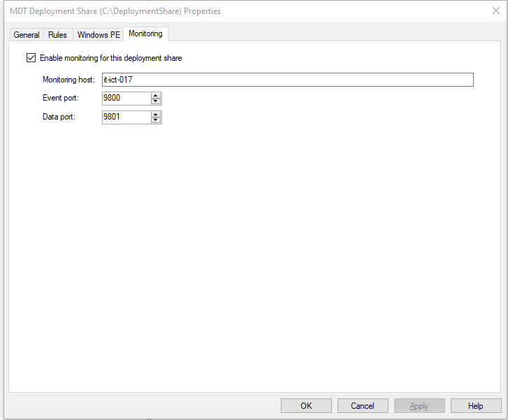Open the Rules tab
This screenshot has height=420, width=508.
(x=57, y=35)
